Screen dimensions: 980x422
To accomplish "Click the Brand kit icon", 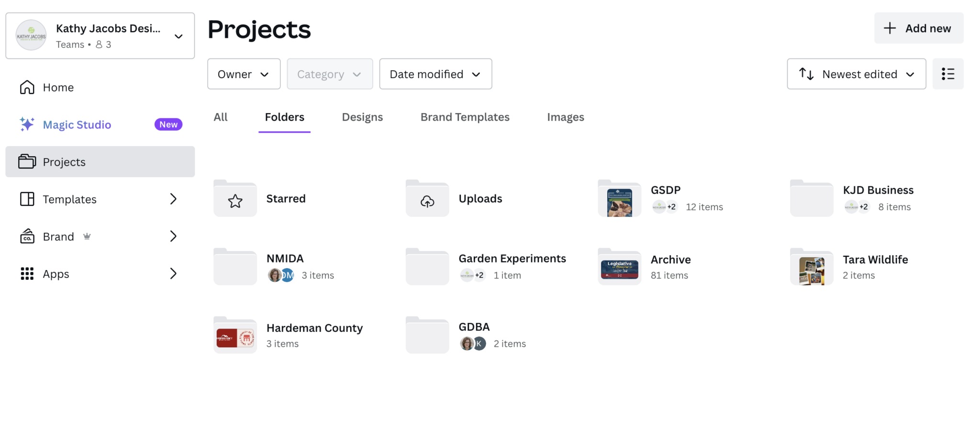I will pyautogui.click(x=27, y=237).
